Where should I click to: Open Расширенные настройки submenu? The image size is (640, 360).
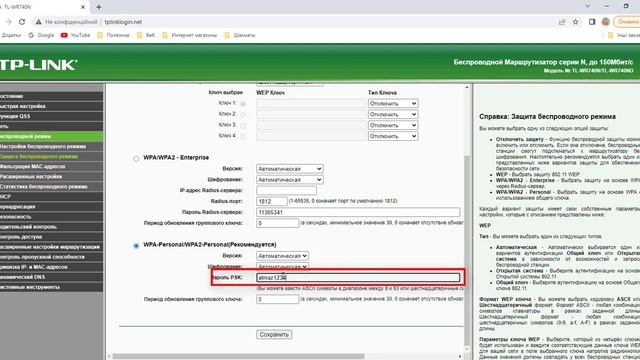tap(51, 177)
